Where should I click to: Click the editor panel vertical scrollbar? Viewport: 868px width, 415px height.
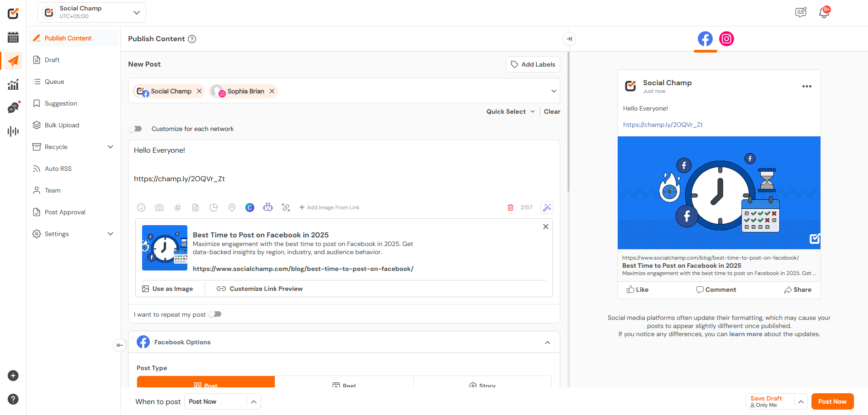(568, 122)
